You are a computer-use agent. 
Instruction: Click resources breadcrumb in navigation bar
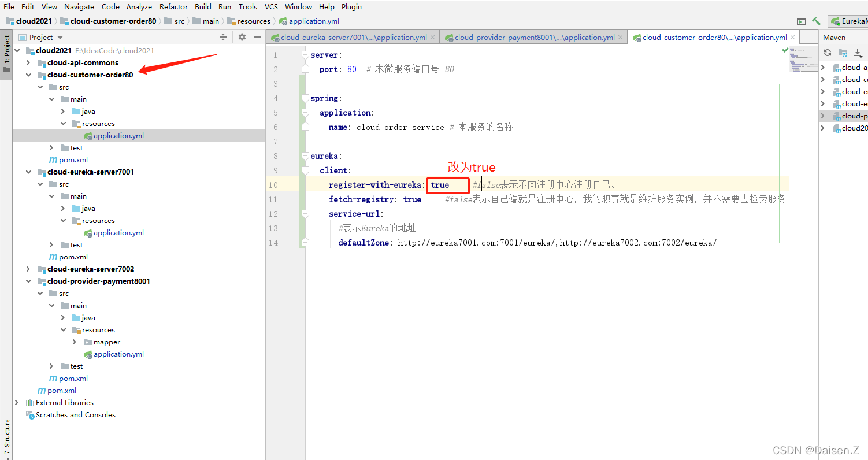pos(248,21)
